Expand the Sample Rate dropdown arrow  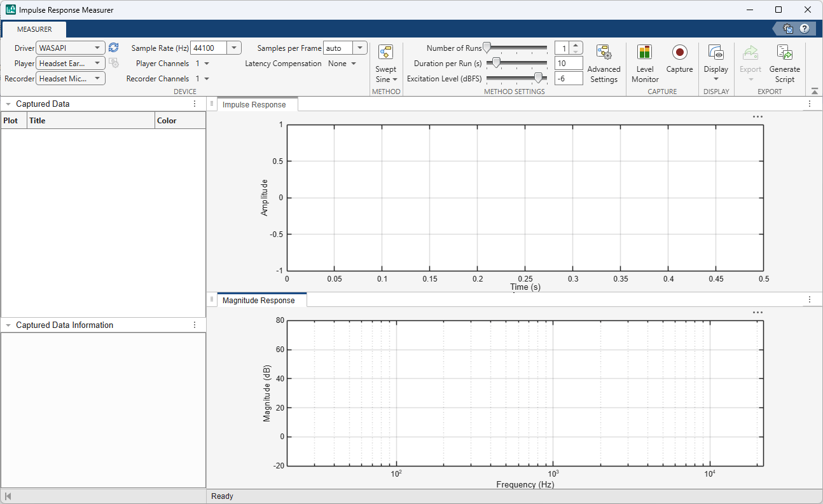(x=235, y=48)
